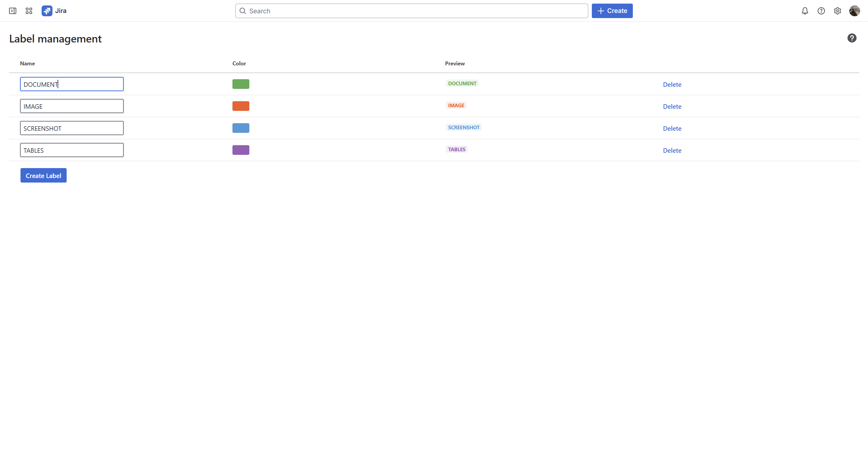Open the notifications bell
The height and width of the screenshot is (460, 868).
pos(805,11)
